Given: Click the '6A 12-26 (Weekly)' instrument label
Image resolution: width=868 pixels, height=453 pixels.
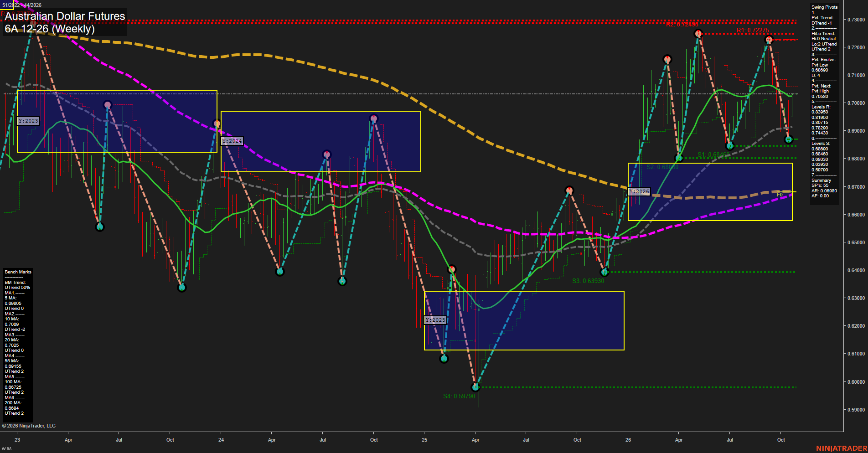Looking at the screenshot, I should pos(50,29).
